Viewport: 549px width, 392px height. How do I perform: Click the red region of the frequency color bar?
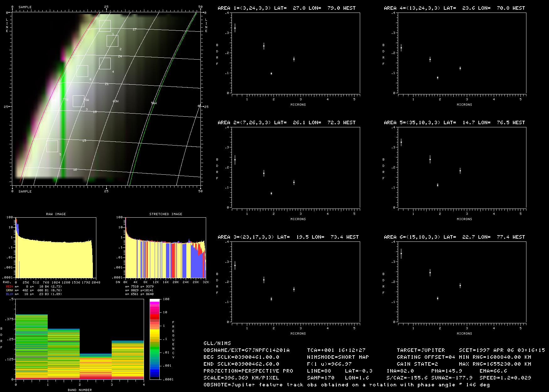click(155, 317)
